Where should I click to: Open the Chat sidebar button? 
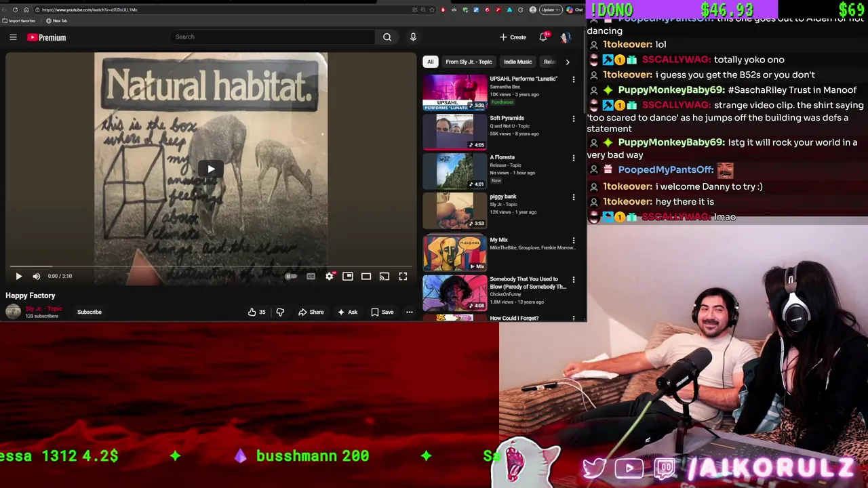point(575,9)
